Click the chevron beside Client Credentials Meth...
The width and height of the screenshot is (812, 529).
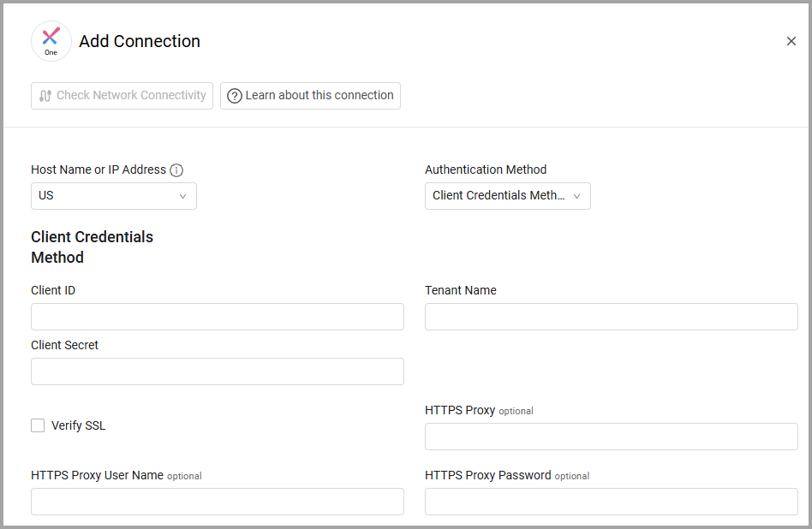pos(577,196)
